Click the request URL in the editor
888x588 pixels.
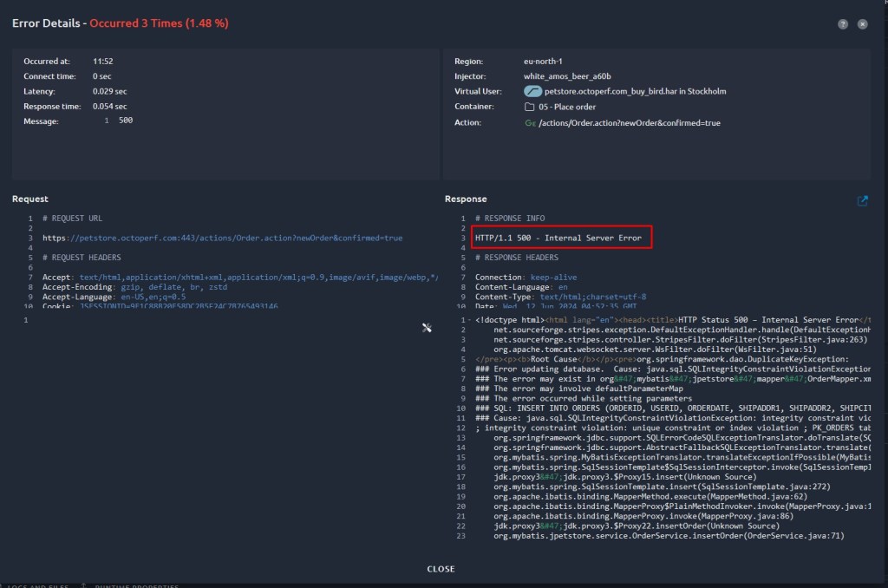click(x=222, y=238)
